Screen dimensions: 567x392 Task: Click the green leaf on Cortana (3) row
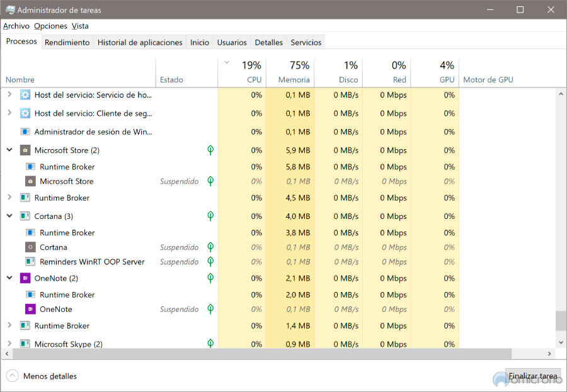click(210, 216)
